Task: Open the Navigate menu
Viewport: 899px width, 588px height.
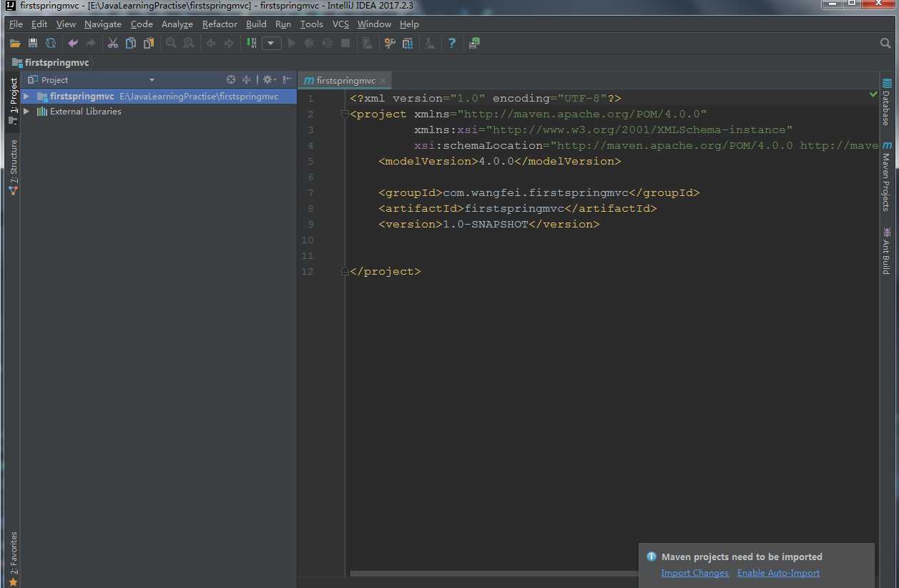Action: click(103, 24)
